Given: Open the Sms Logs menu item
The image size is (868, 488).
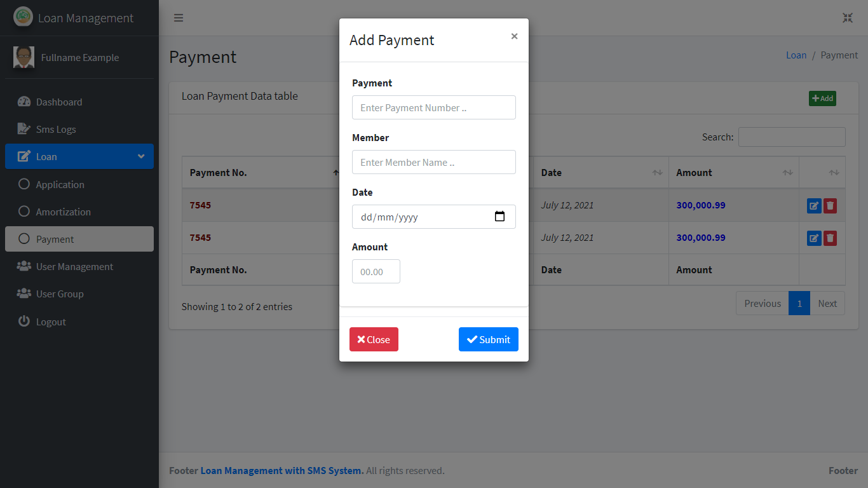Looking at the screenshot, I should coord(79,129).
